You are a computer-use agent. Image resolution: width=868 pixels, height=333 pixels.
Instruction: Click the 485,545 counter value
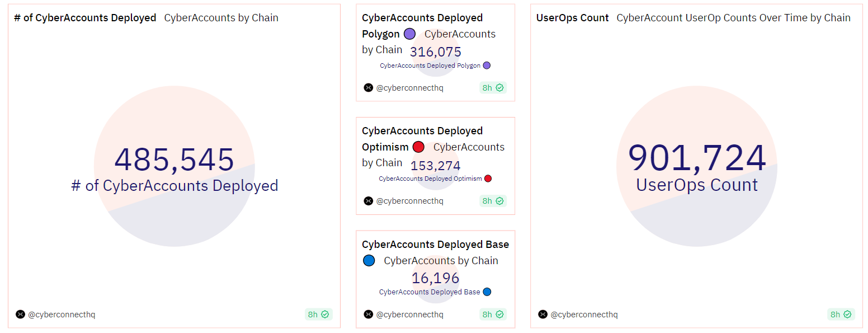point(174,160)
